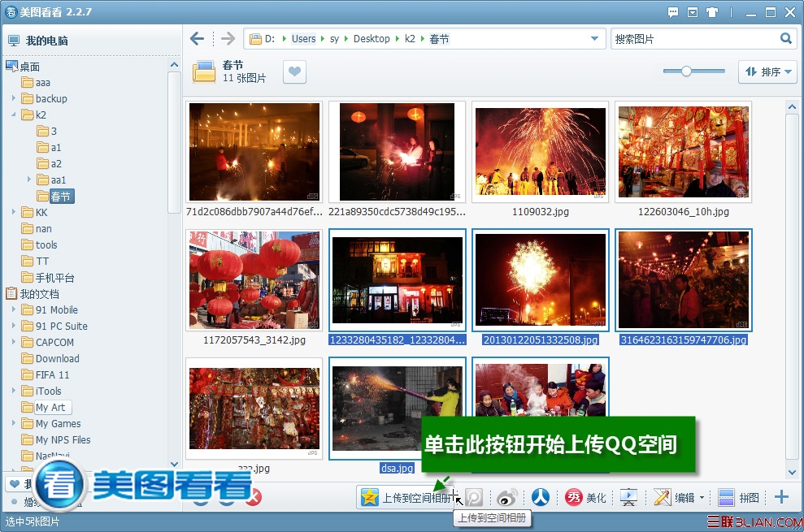This screenshot has width=804, height=532.
Task: Select thumbnail starting with 71d2c086dbb
Action: 254,152
